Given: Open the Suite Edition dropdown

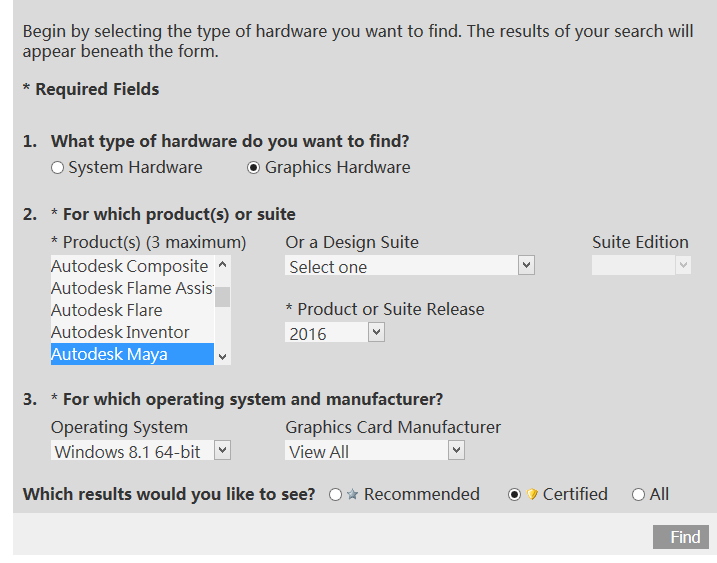Looking at the screenshot, I should click(x=641, y=265).
